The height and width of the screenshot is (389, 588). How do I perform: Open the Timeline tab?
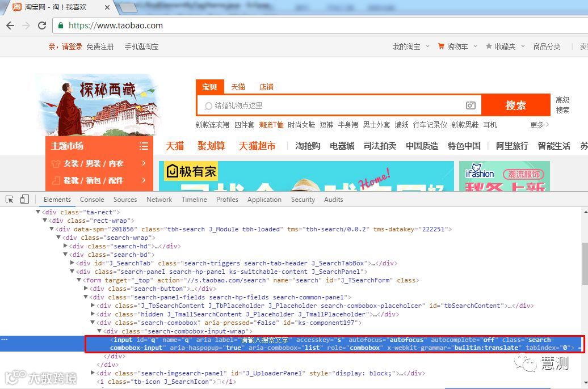[194, 200]
